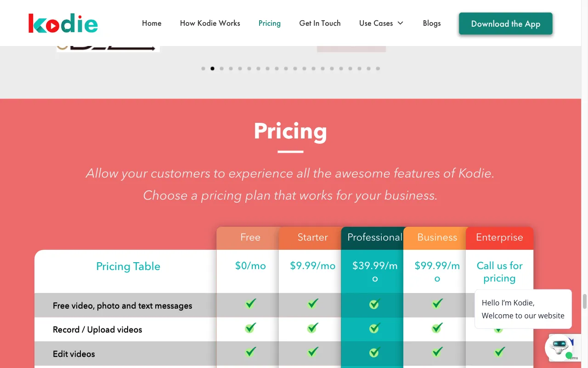The height and width of the screenshot is (368, 588).
Task: Click '$39.99/mo' price
Action: pos(375,272)
